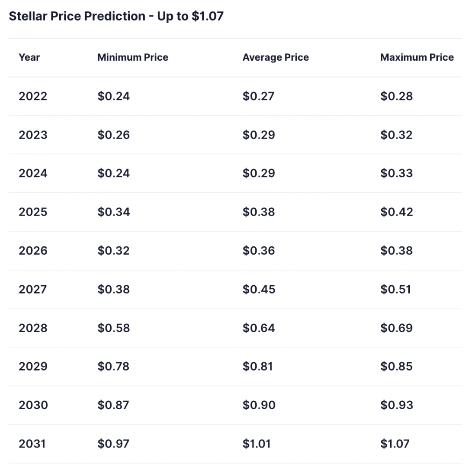Click 2027 maximum price $0.51
476x476 pixels.
[x=395, y=289]
